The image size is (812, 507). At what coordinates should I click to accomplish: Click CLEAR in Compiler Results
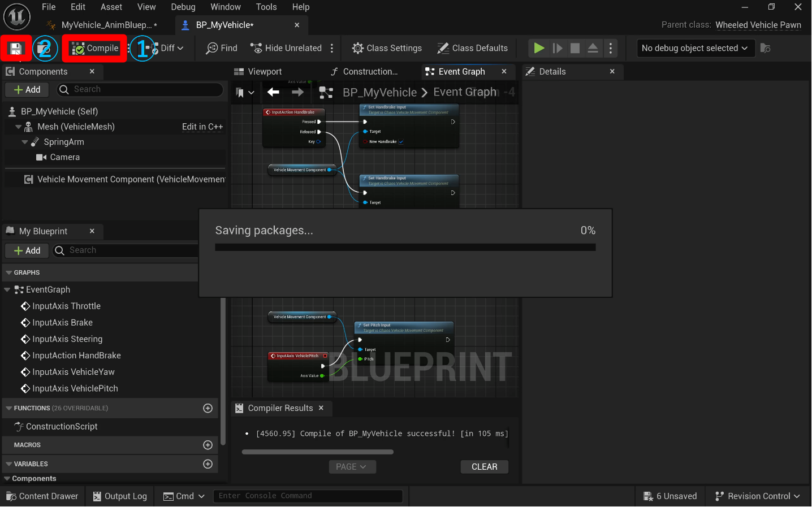tap(485, 467)
